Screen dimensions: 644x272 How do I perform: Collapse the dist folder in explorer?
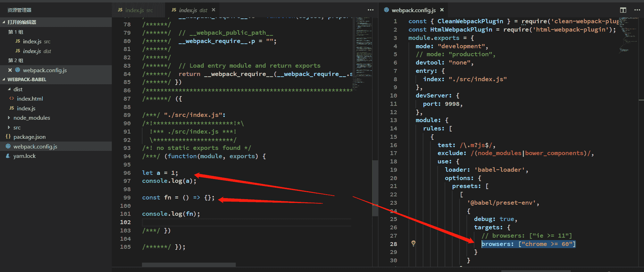9,90
